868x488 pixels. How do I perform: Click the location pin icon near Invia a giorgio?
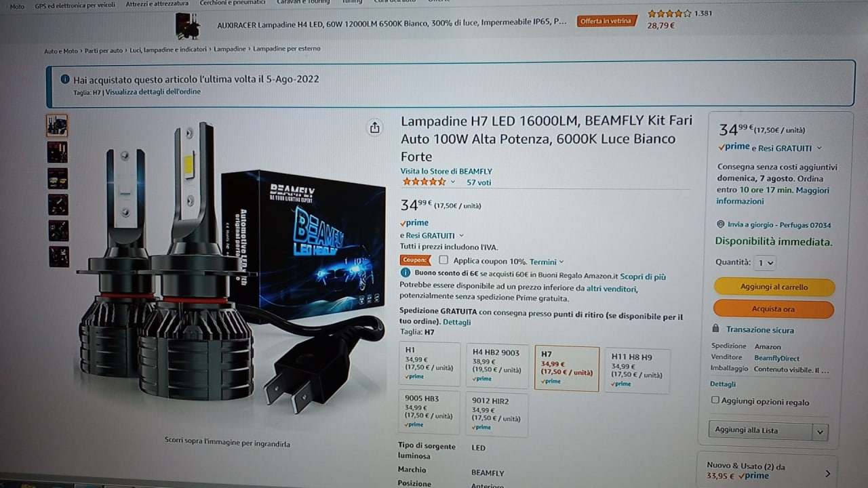pos(720,224)
